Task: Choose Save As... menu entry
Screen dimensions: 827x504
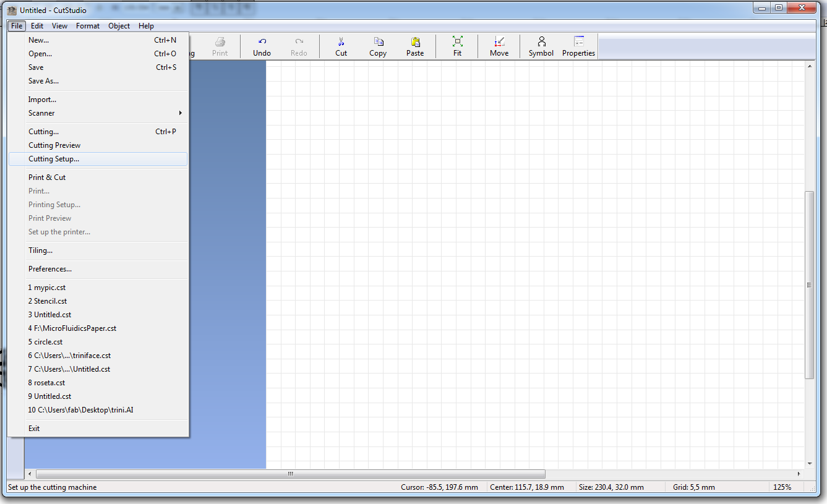Action: [x=98, y=81]
